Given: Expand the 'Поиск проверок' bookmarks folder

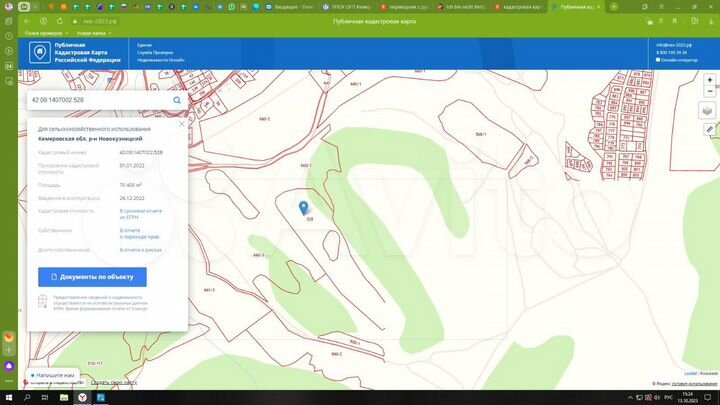Looking at the screenshot, I should coord(46,33).
